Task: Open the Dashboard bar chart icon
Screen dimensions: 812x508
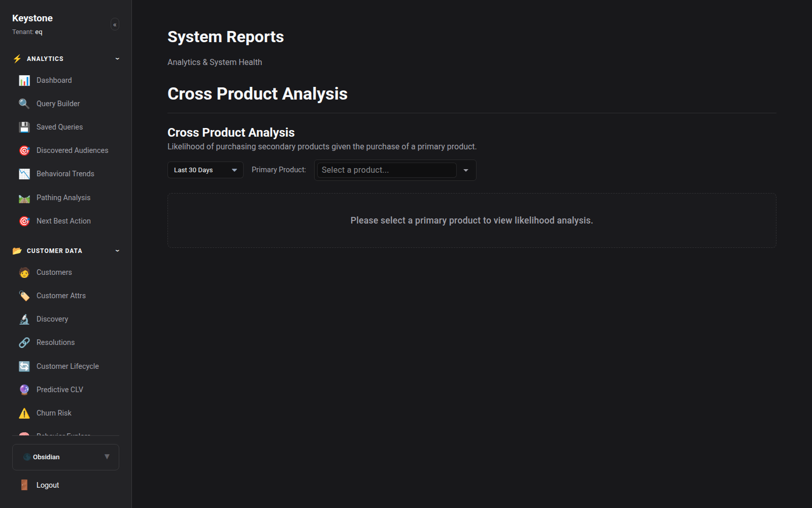Action: tap(24, 80)
